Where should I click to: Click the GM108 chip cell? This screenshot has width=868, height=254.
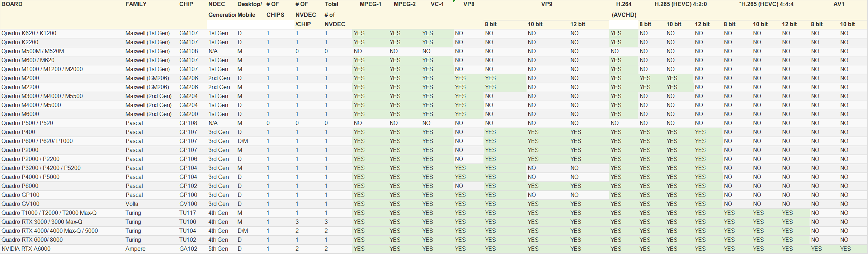tap(189, 51)
